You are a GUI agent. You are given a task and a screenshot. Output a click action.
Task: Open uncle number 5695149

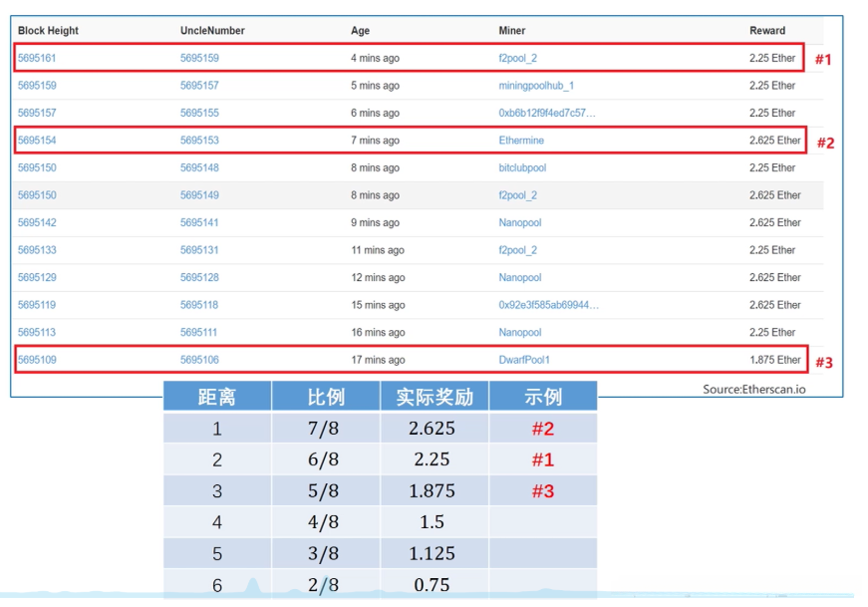point(199,195)
